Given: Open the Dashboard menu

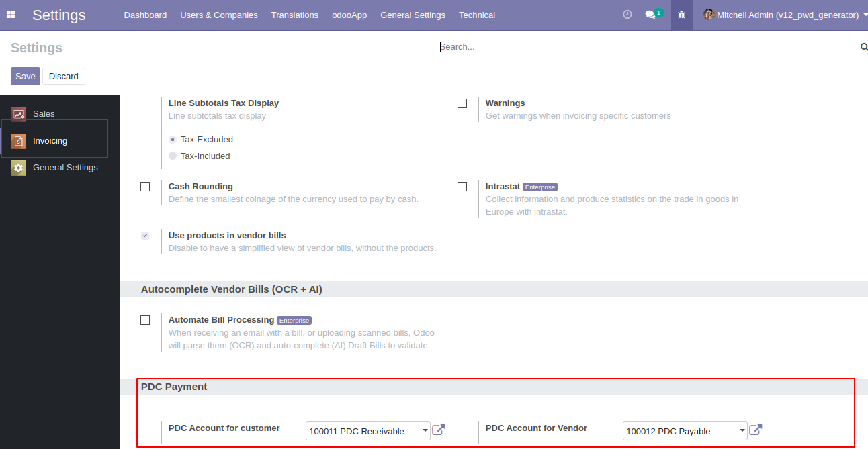Looking at the screenshot, I should (145, 15).
